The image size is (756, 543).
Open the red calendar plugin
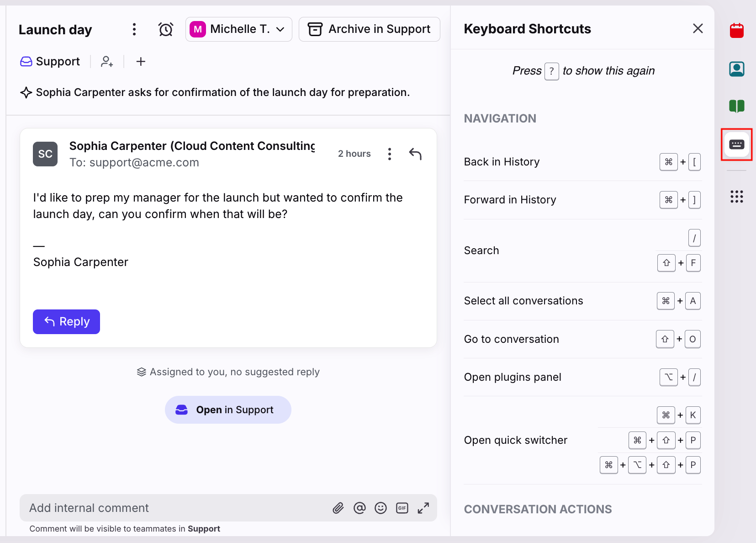(x=736, y=31)
